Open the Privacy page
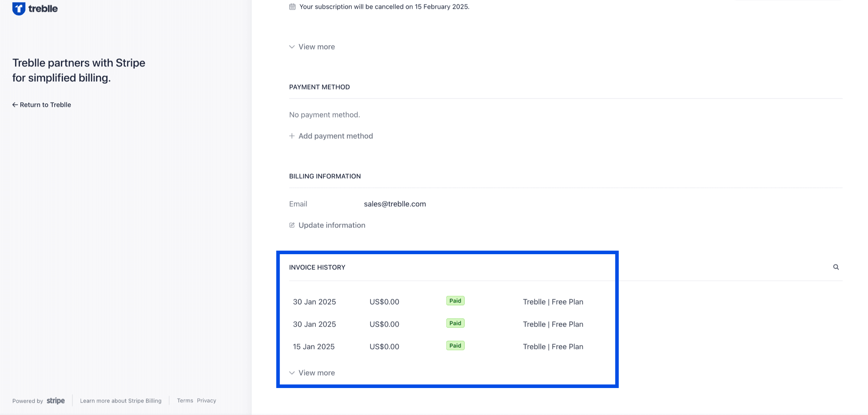The height and width of the screenshot is (415, 868). click(x=206, y=400)
